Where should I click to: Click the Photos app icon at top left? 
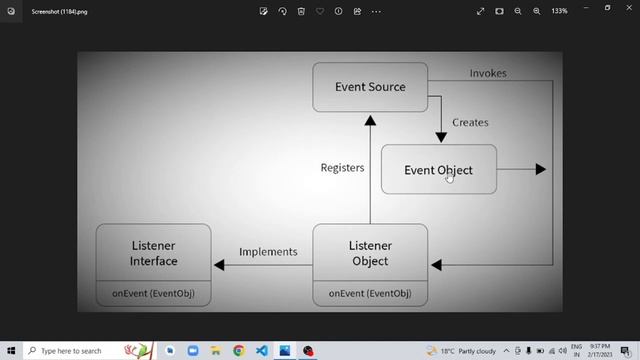(11, 11)
